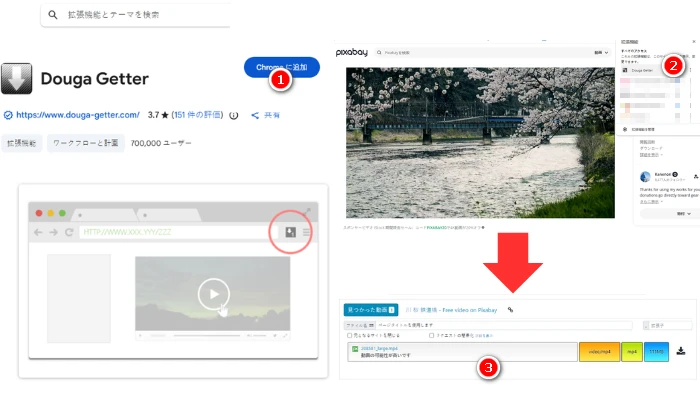Viewport: 700px width, 400px height.
Task: Click the ファイル名 filename label button
Action: coord(359,325)
